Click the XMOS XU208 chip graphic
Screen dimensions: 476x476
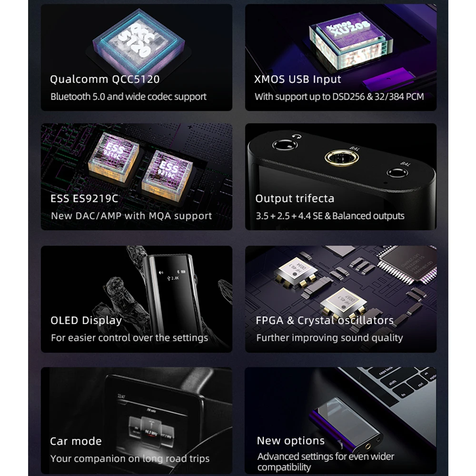[x=351, y=40]
